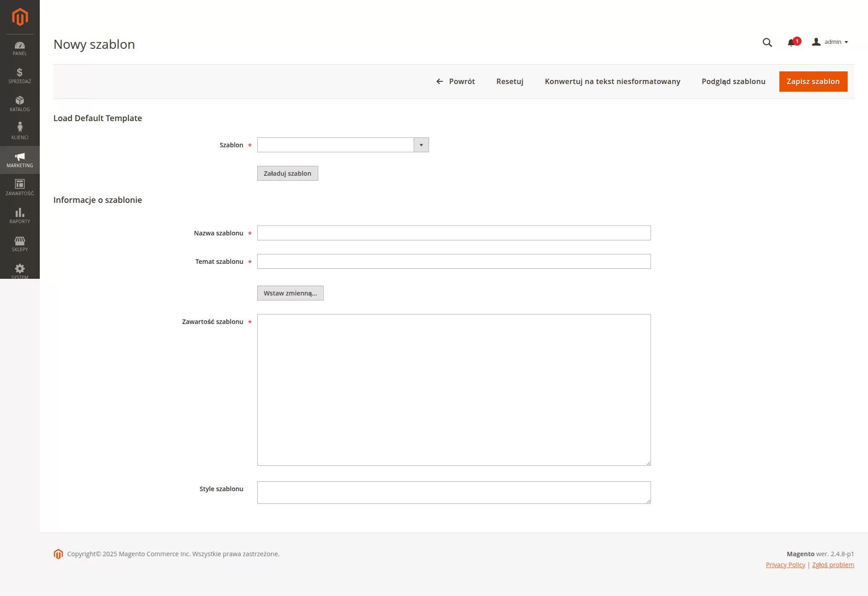Open the Klienci customers menu
The height and width of the screenshot is (596, 868).
coord(19,131)
